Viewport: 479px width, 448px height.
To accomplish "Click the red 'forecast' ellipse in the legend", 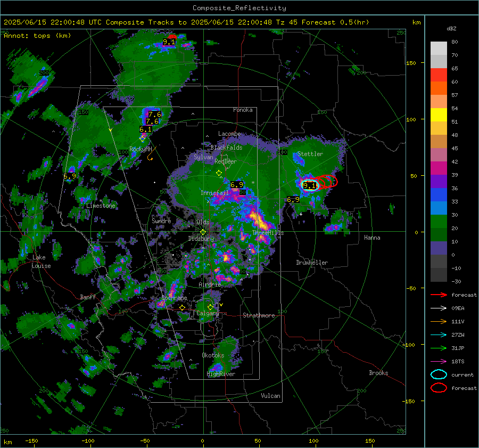I will click(x=439, y=388).
